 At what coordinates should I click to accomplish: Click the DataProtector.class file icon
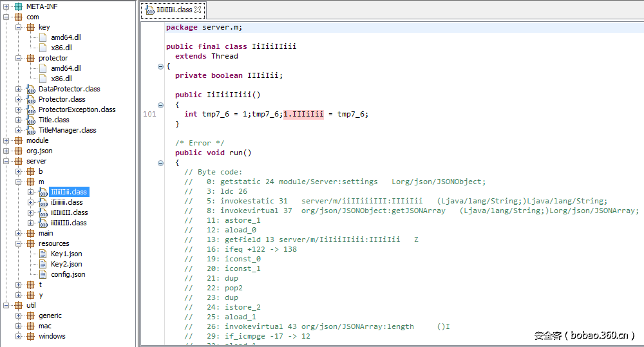(x=31, y=89)
